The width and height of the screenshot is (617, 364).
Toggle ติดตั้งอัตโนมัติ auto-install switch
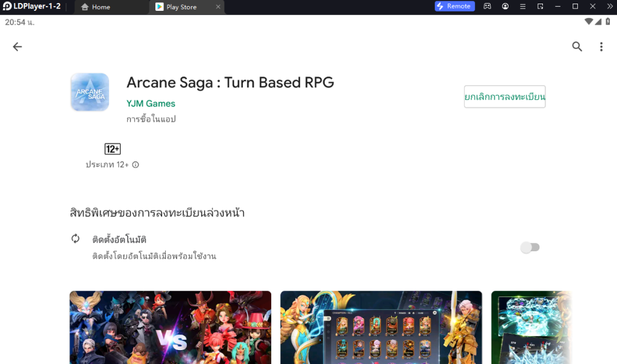(x=530, y=247)
